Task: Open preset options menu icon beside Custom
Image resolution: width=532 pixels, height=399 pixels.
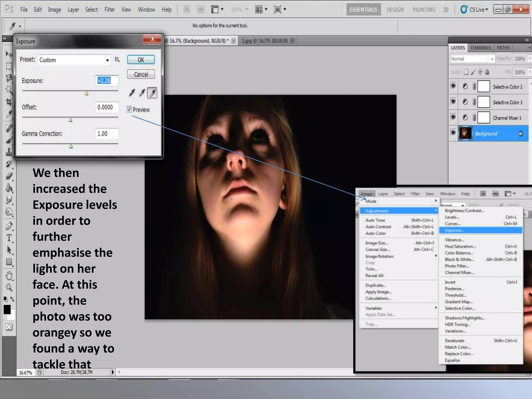Action: tap(117, 60)
